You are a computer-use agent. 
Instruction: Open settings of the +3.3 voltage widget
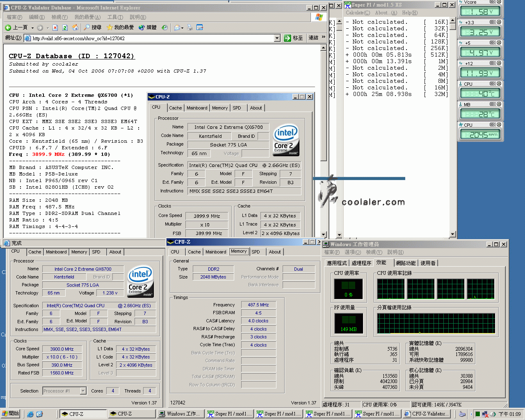[493, 22]
